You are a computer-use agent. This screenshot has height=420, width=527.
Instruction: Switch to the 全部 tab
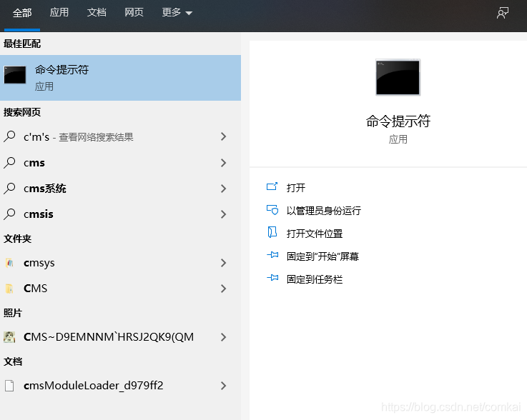[22, 13]
